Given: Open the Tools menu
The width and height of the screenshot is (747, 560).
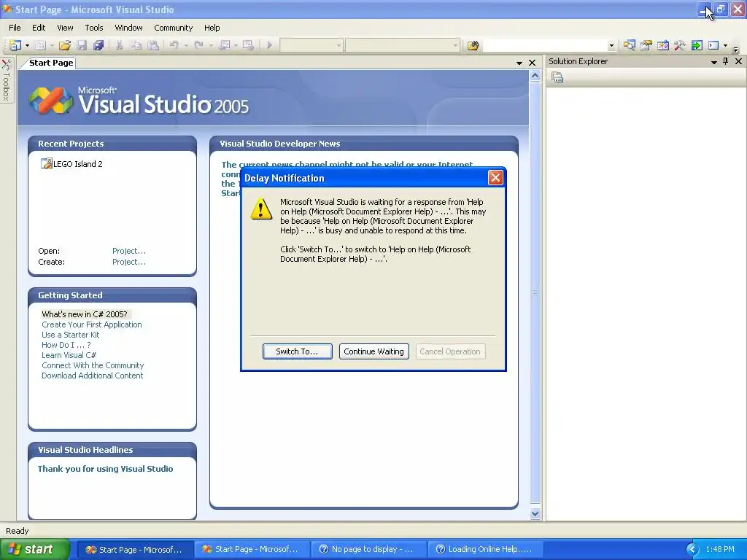Looking at the screenshot, I should coord(94,28).
